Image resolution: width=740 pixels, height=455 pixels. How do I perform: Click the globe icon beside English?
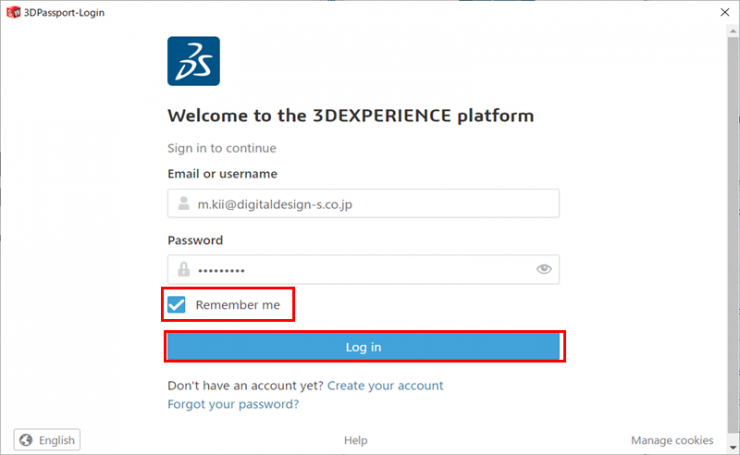[x=26, y=440]
